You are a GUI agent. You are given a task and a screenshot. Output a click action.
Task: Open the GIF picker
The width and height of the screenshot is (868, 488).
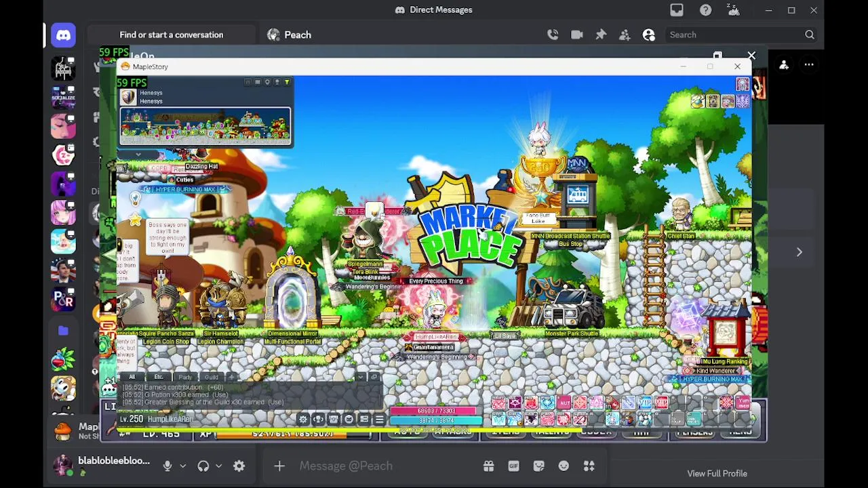pos(513,466)
